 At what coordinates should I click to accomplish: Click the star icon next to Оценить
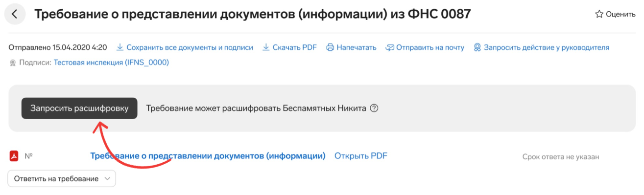(599, 14)
